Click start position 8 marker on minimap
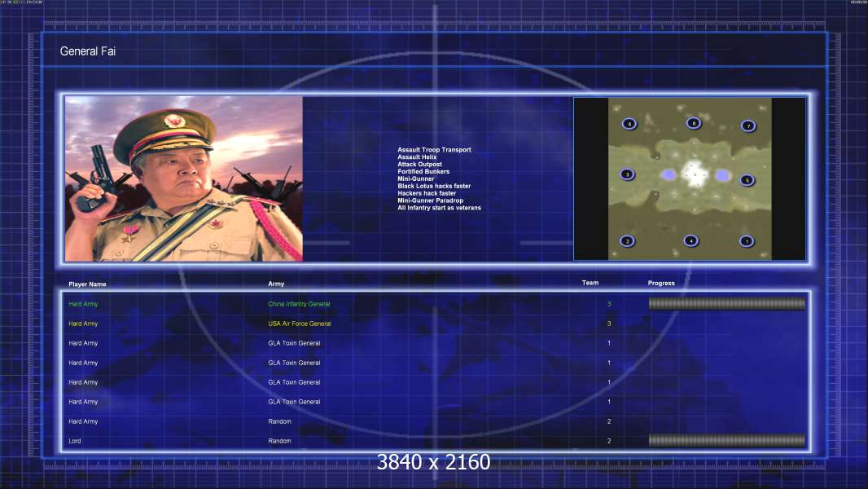The height and width of the screenshot is (489, 868). click(629, 124)
